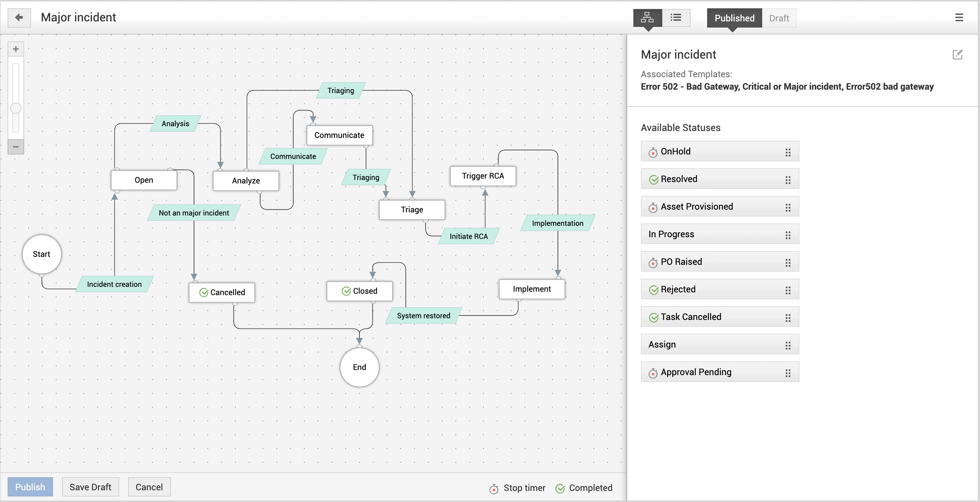Screen dimensions: 980x502
Task: Grab drag handle of OnHold status
Action: click(x=787, y=152)
